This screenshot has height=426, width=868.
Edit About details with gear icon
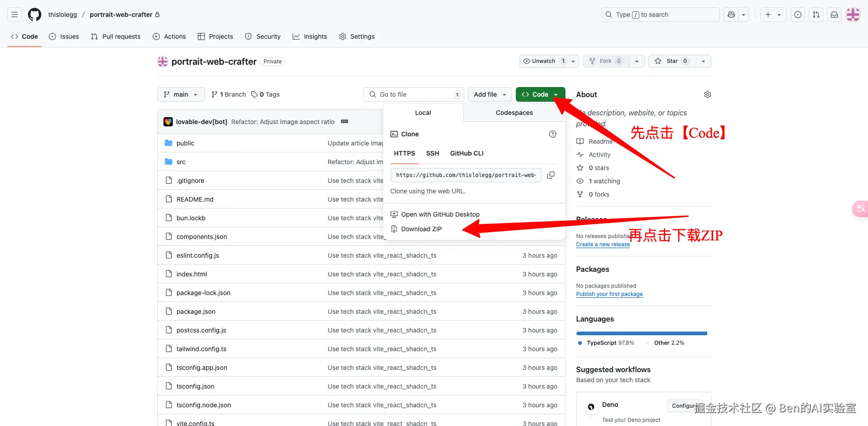pos(708,94)
